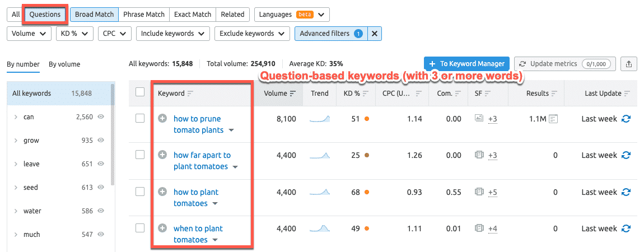Remove the Advanced filters with the X button

375,34
